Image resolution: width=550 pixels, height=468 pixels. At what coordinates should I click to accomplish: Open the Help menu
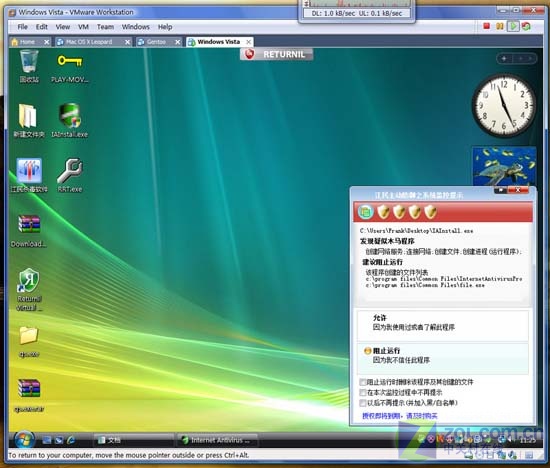click(x=165, y=27)
